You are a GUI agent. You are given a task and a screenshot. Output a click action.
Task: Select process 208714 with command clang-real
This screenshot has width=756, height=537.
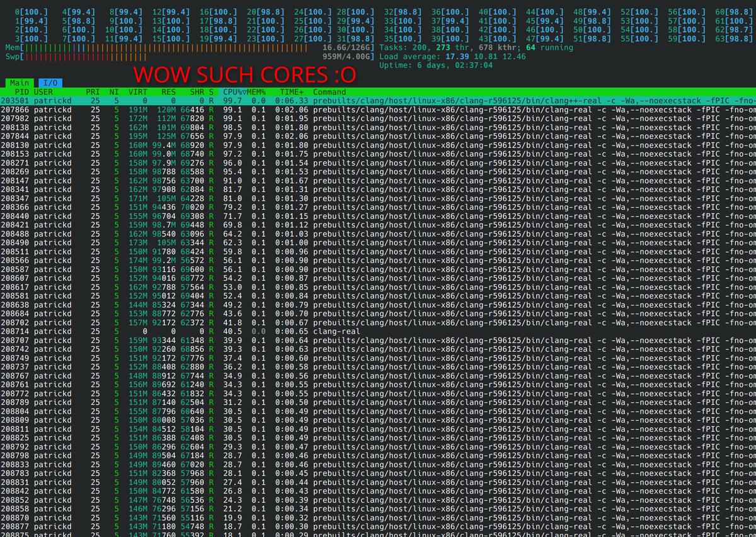(378, 332)
